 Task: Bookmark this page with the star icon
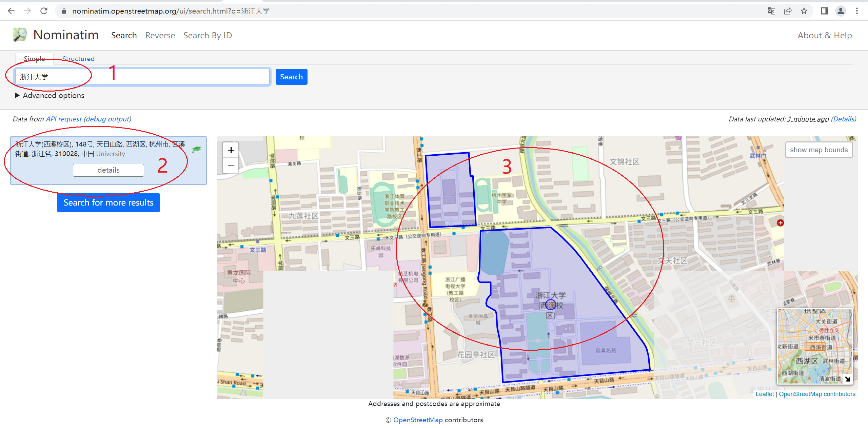(x=804, y=11)
